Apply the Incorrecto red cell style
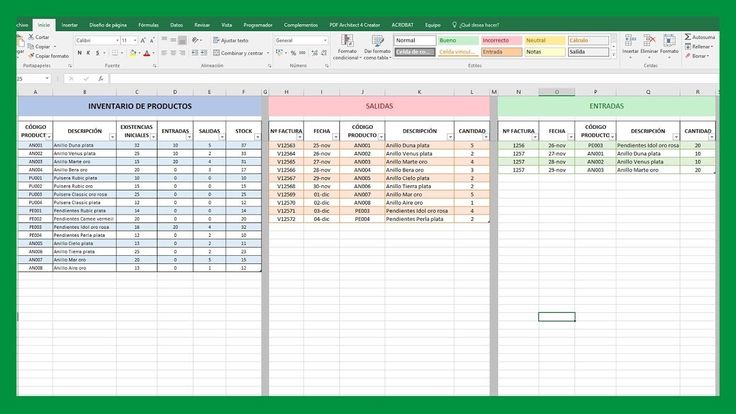 501,40
